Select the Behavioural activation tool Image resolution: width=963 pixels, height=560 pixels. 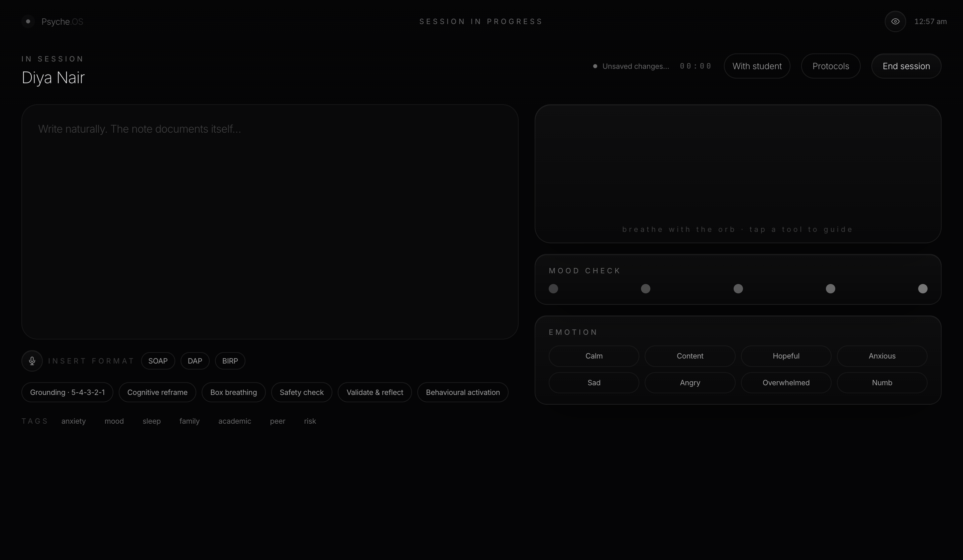pos(463,392)
